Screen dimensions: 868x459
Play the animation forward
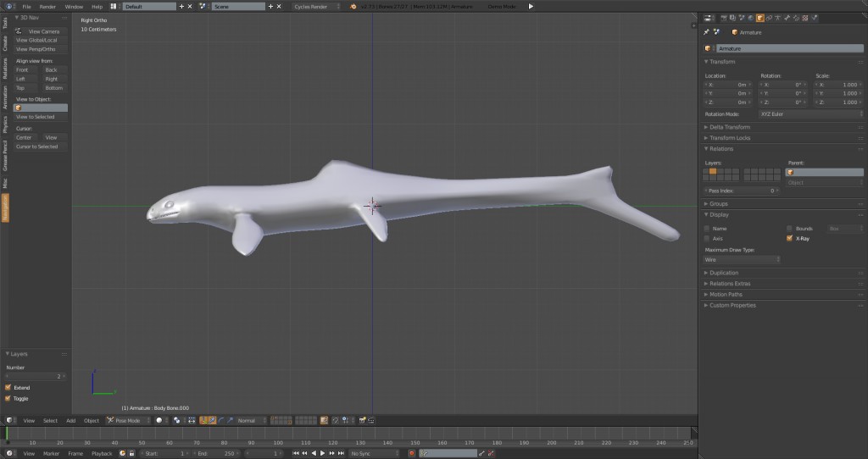tap(322, 453)
